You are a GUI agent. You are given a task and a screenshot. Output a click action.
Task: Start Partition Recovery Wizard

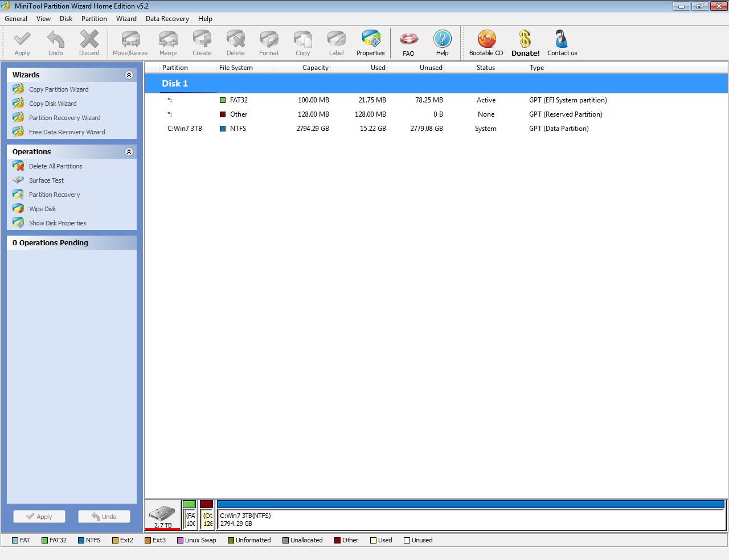click(x=64, y=118)
